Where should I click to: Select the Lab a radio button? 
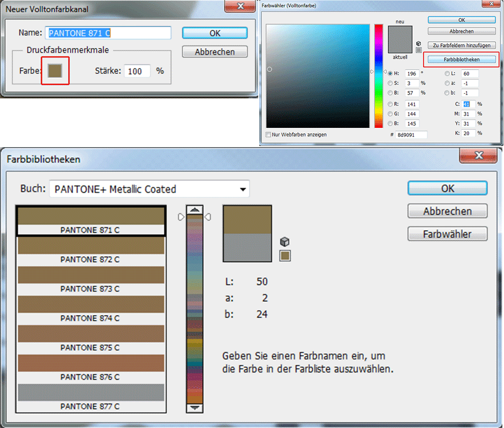click(447, 83)
